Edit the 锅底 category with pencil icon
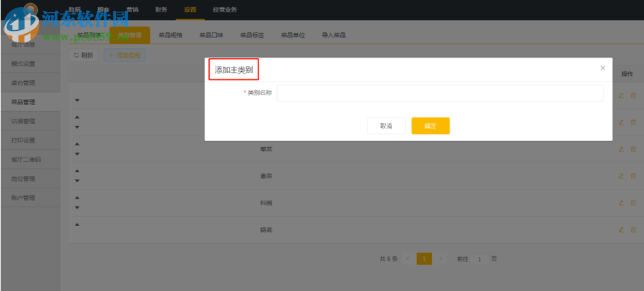Screen dimensions: 644x291 [x=621, y=230]
